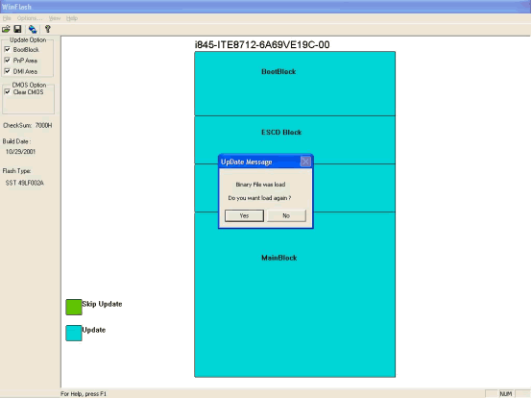Open the View menu
This screenshot has height=399, width=532.
(x=55, y=18)
